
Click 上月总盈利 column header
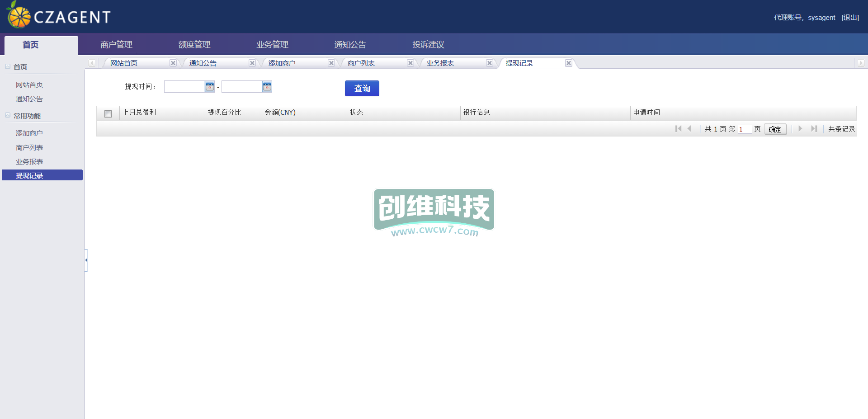162,113
